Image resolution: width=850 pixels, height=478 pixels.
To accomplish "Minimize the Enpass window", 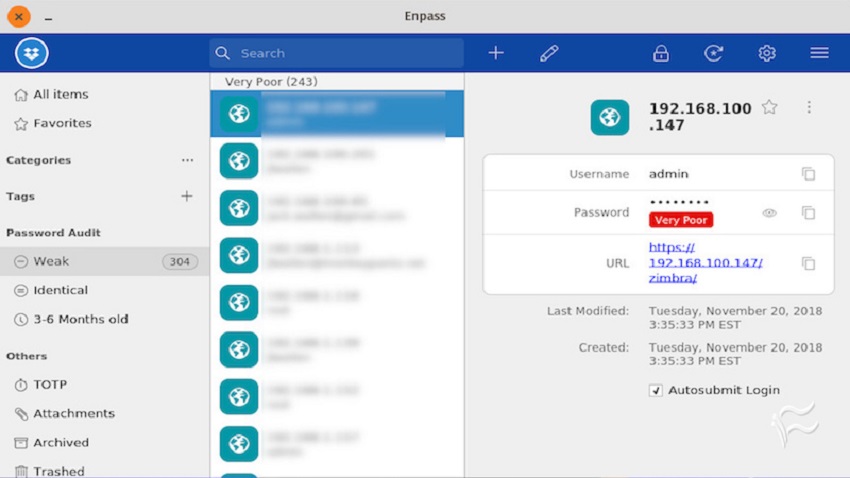I will [x=49, y=18].
